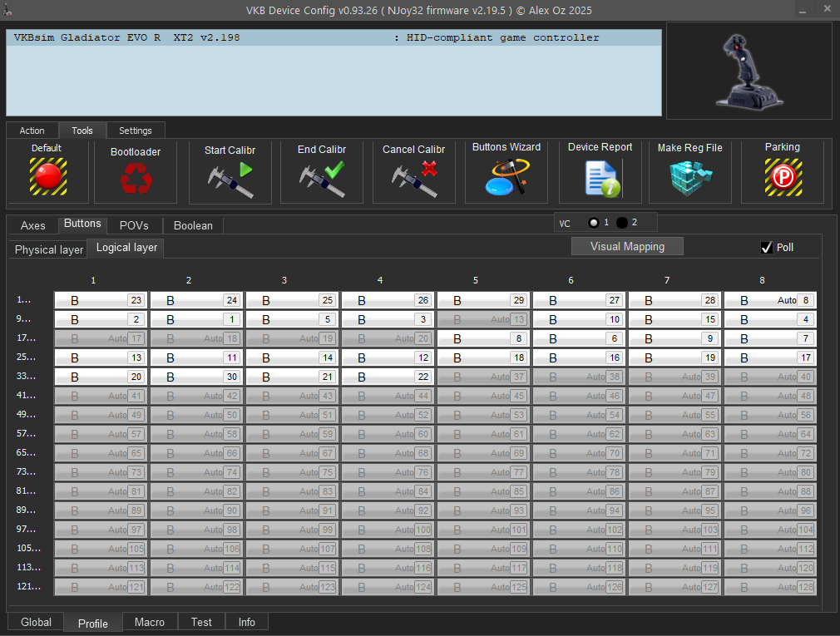Select the button cell mapped to 2
Screen dimensions: 840x636
[x=101, y=319]
